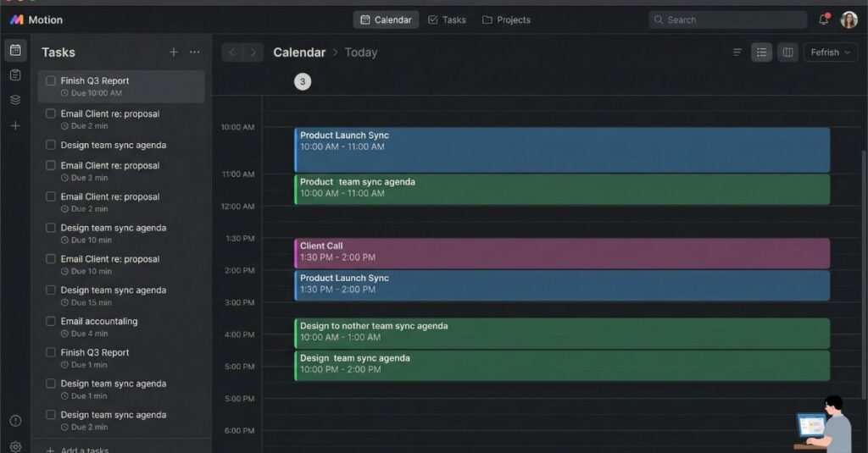This screenshot has height=453, width=868.
Task: Switch to the Tasks tab
Action: 447,20
